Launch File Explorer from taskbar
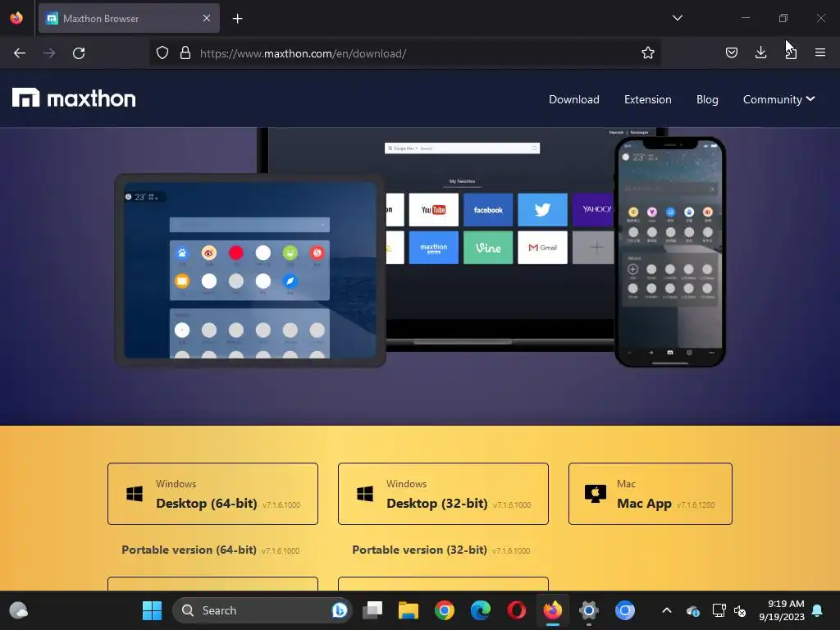Image resolution: width=840 pixels, height=630 pixels. coord(409,610)
